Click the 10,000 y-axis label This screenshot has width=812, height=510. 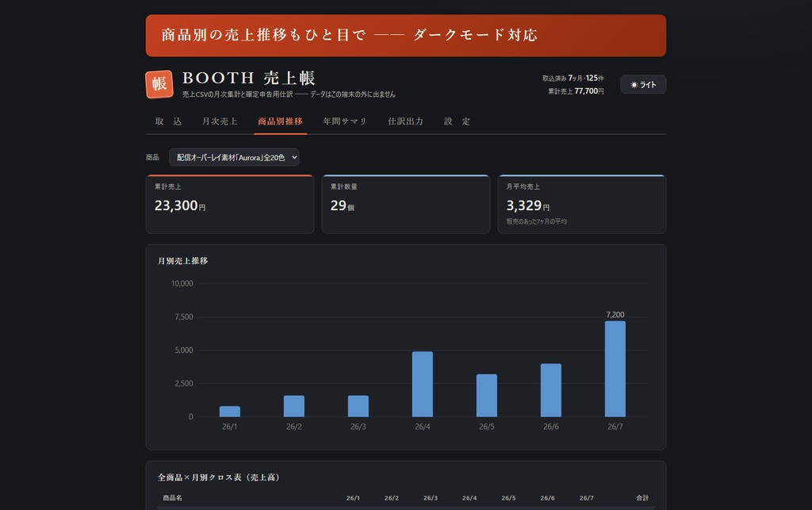182,284
